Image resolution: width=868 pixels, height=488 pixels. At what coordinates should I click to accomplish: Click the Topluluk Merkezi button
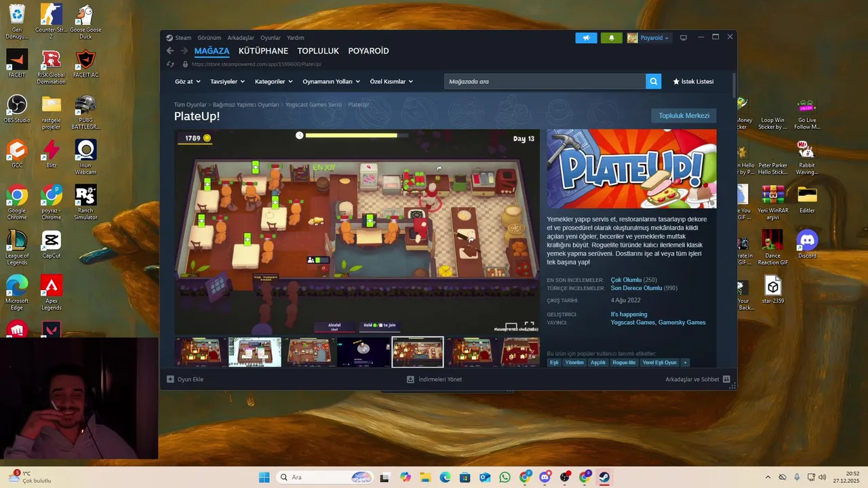pos(684,115)
